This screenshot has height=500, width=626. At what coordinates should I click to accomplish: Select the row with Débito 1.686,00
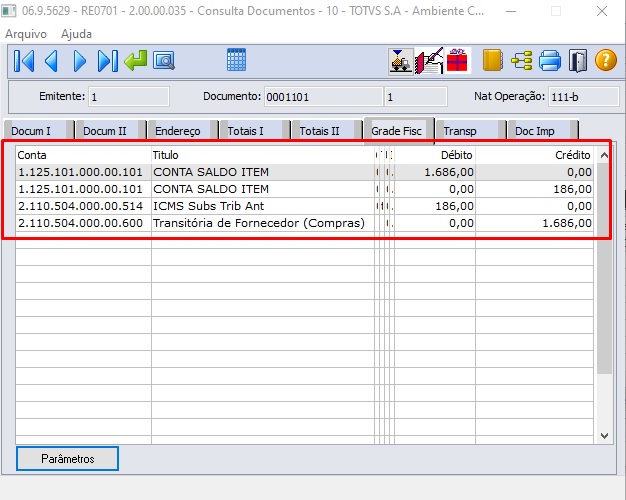pos(305,172)
